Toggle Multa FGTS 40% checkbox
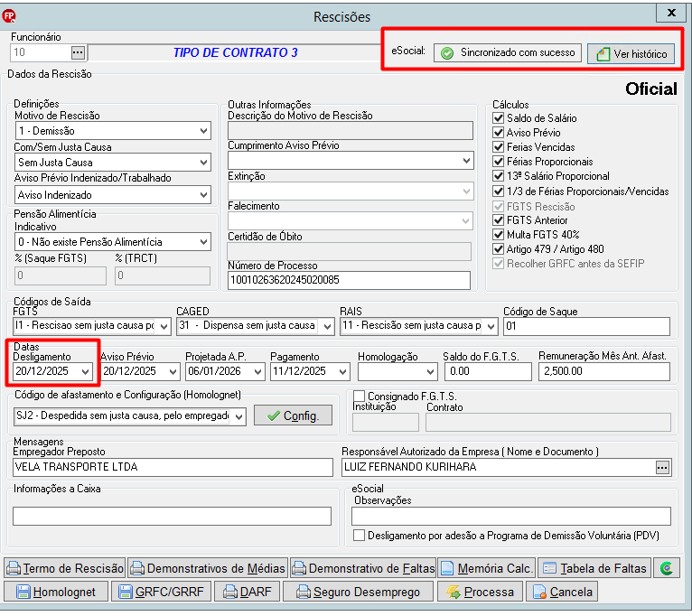 tap(499, 234)
